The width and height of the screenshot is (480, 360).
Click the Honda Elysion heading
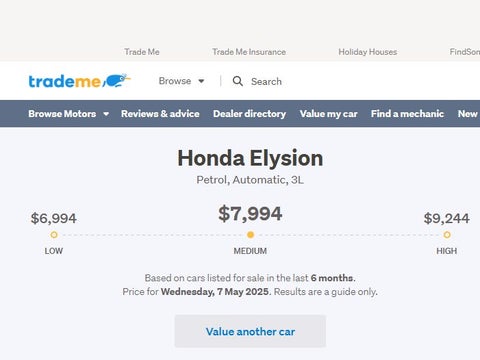(250, 158)
